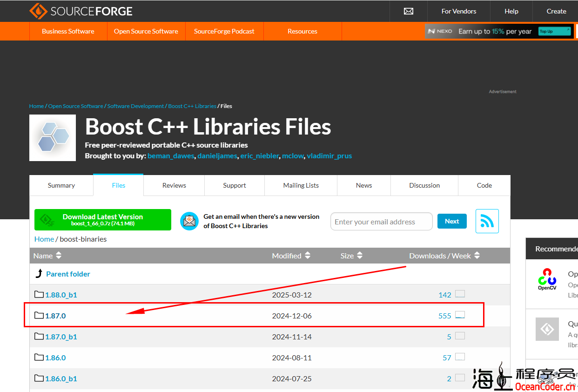Click the Download Latest Version button
This screenshot has width=578, height=392.
pos(103,220)
